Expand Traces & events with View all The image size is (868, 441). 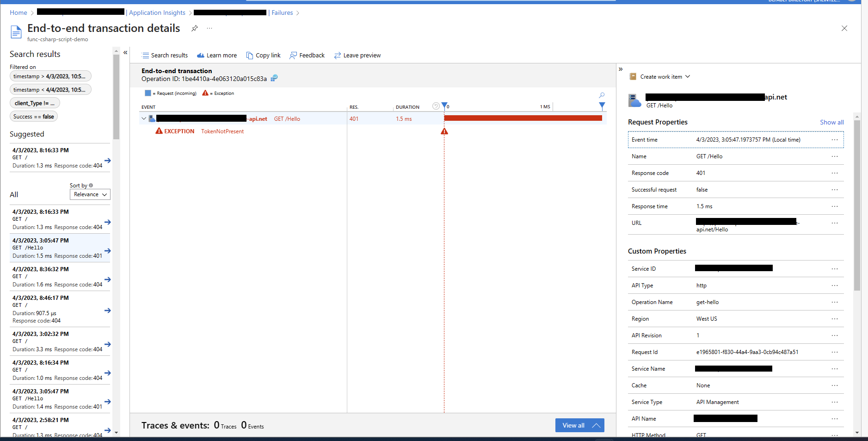pos(580,425)
